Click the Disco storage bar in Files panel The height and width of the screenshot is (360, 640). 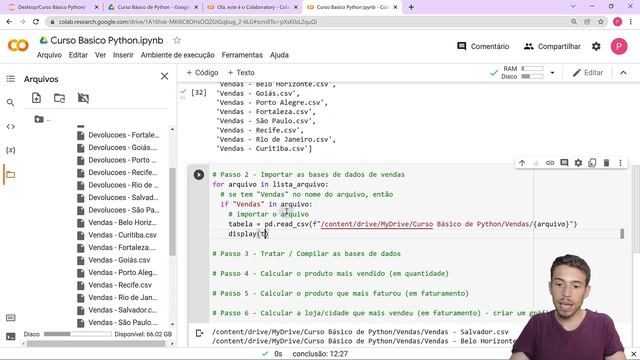78,334
